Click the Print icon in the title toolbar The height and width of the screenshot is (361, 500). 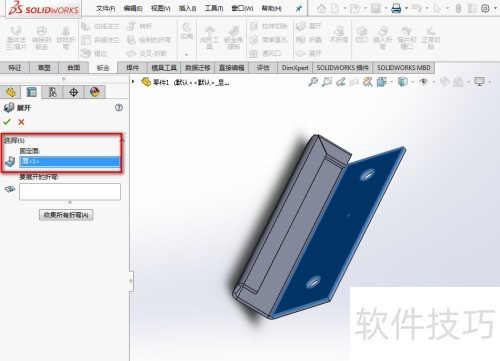(396, 8)
